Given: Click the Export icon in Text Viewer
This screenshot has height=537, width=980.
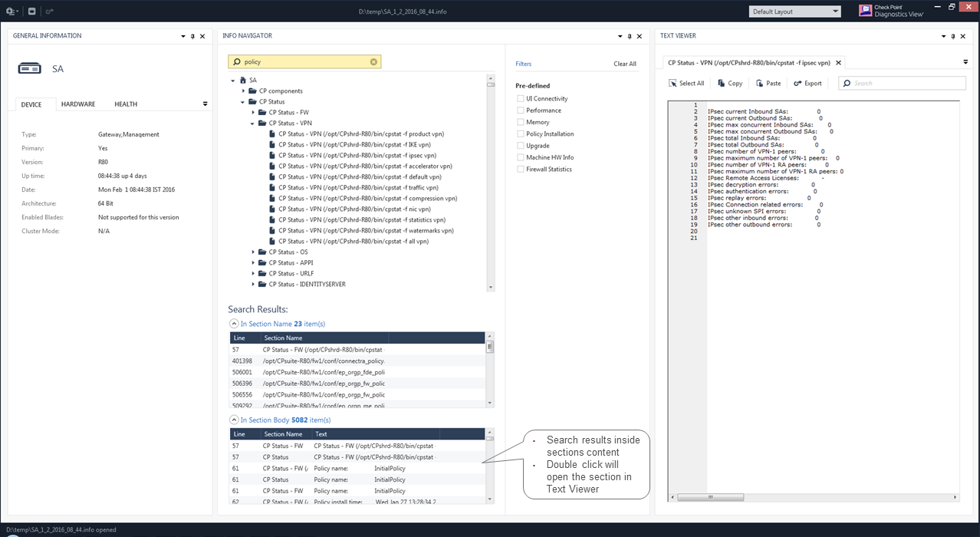Looking at the screenshot, I should [x=797, y=84].
